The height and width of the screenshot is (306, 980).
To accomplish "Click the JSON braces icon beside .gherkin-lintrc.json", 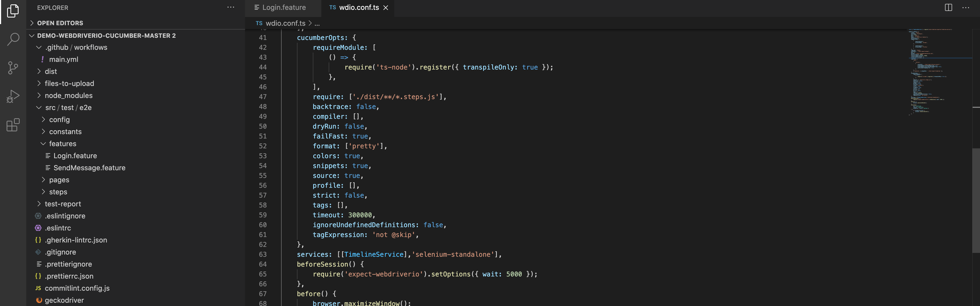I will pos(38,240).
